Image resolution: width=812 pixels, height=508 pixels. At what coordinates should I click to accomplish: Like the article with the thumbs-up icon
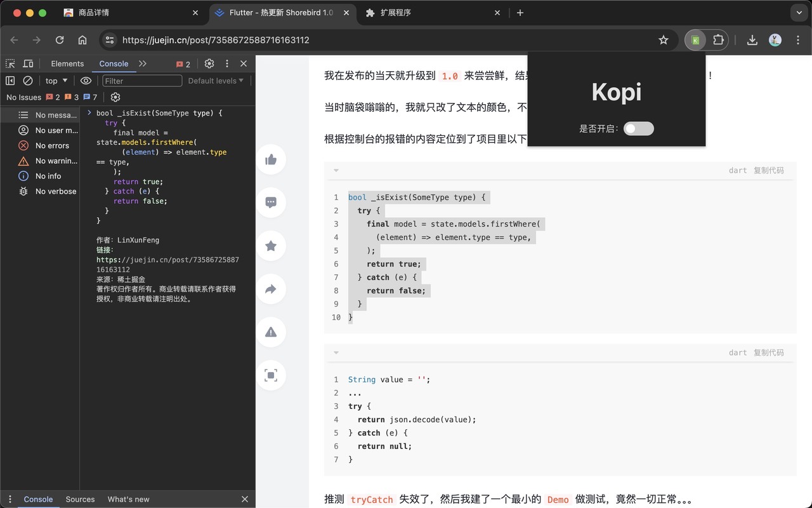271,159
